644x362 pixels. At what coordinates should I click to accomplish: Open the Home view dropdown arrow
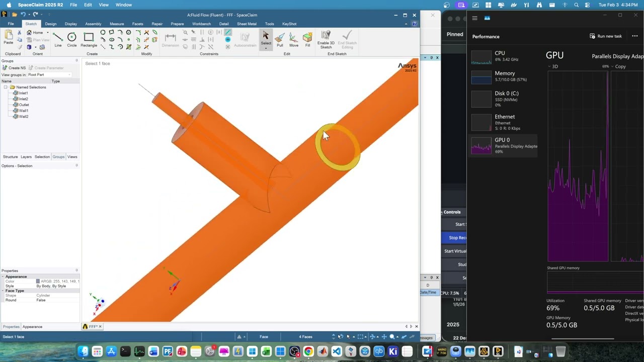point(47,33)
